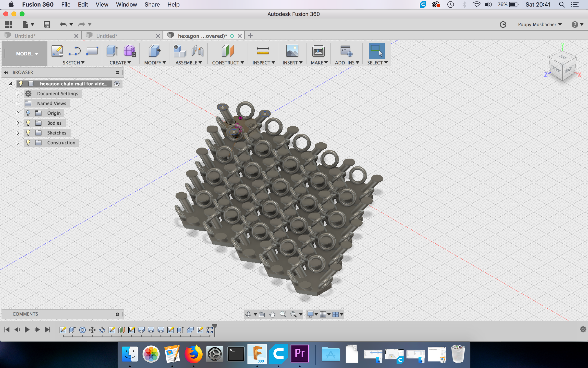This screenshot has height=368, width=588.
Task: Expand the Document Settings item
Action: [x=18, y=93]
